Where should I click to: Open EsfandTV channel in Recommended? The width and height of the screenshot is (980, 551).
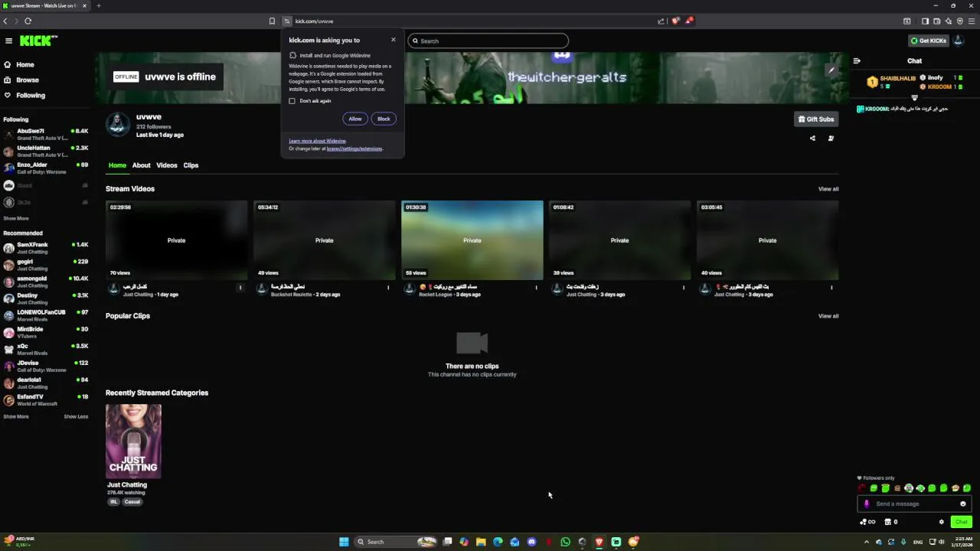pos(46,399)
